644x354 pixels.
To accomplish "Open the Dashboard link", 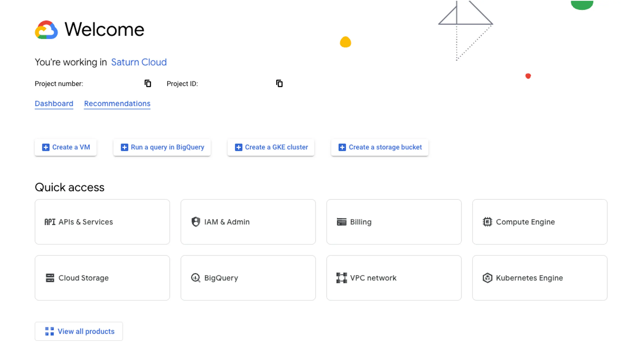I will tap(54, 103).
